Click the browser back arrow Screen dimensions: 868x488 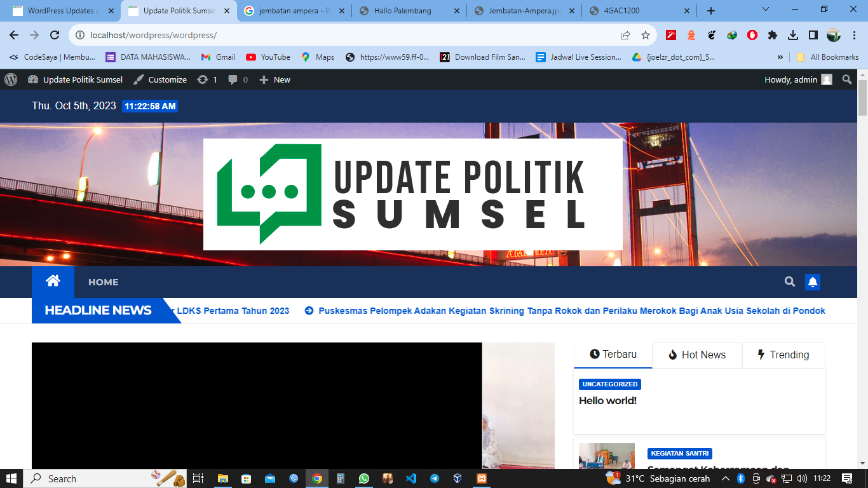point(14,36)
